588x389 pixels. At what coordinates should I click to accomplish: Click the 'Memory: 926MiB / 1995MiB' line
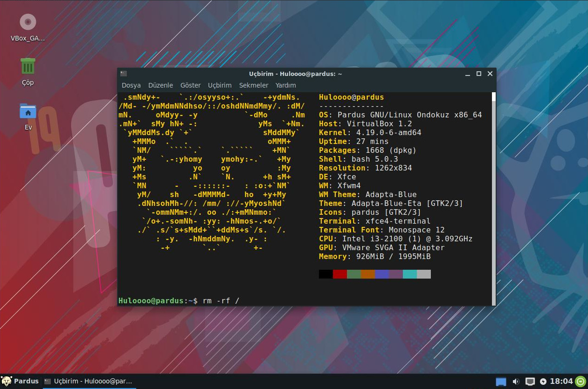tap(375, 257)
